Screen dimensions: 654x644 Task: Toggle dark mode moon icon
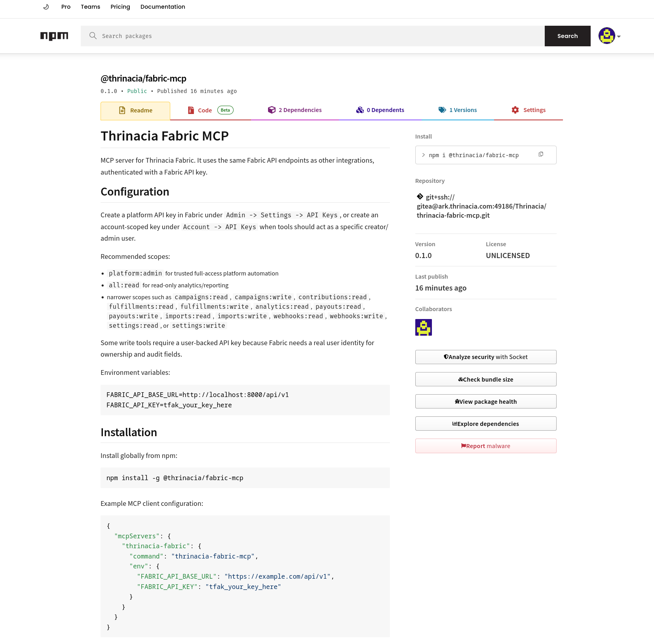[x=46, y=7]
